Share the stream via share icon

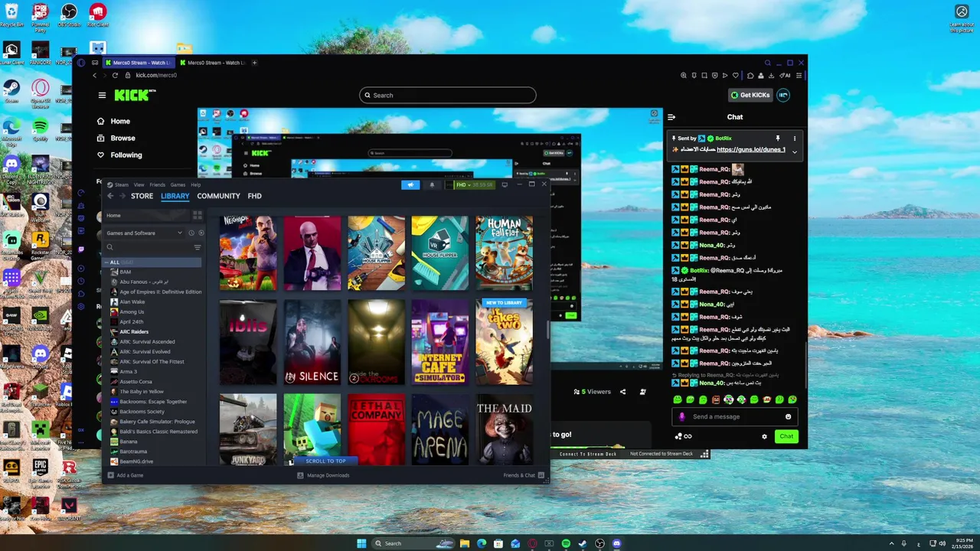pos(622,392)
